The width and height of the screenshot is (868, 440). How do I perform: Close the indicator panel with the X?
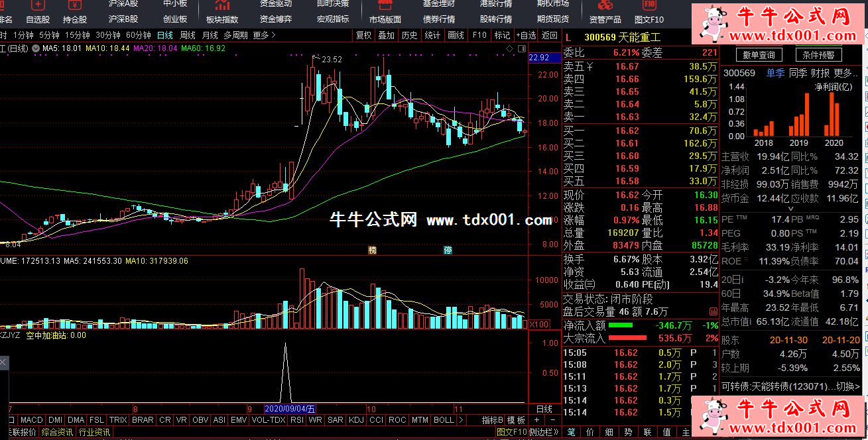(x=3, y=362)
